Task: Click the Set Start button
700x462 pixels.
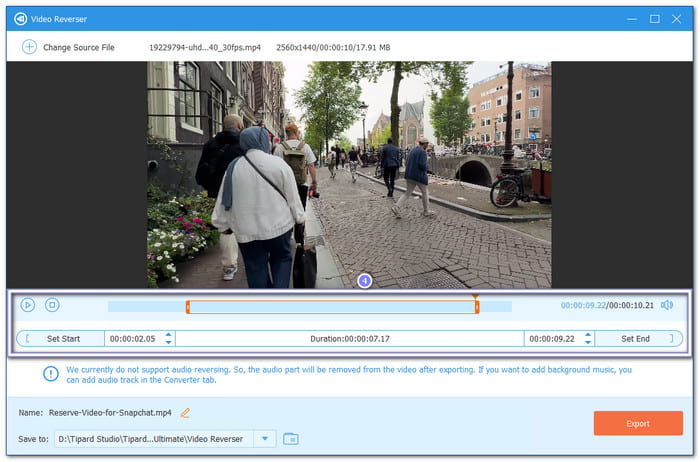Action: pos(60,339)
